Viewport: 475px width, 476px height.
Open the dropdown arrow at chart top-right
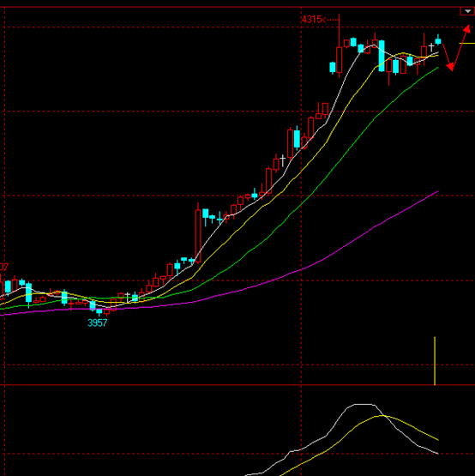click(467, 11)
